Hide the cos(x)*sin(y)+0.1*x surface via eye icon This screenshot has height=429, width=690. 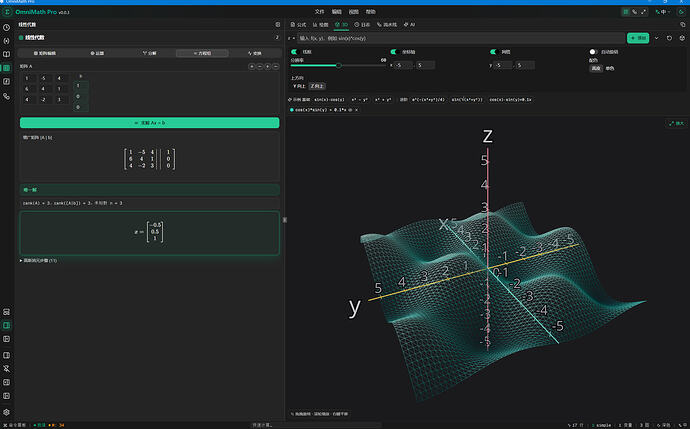click(x=350, y=110)
